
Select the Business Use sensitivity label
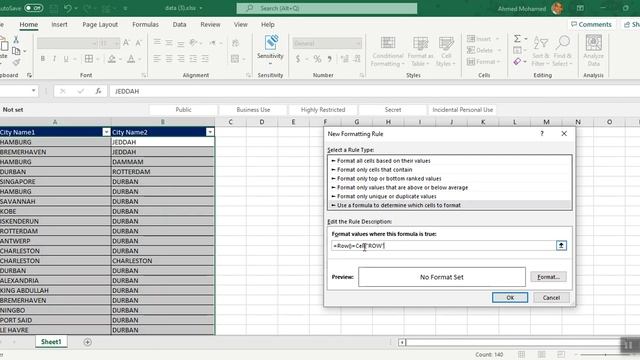253,110
